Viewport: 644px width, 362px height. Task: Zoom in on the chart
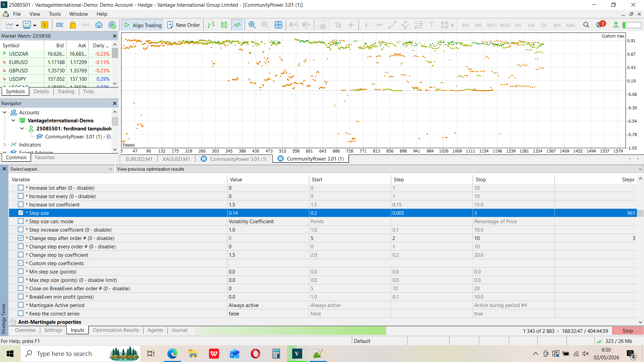click(252, 25)
